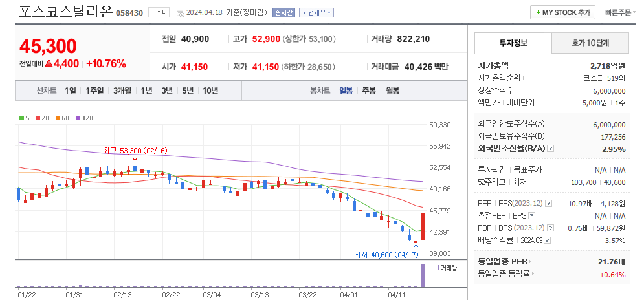The image size is (644, 300).
Task: Click the 배당수익률 value 3.57%
Action: pyautogui.click(x=616, y=240)
